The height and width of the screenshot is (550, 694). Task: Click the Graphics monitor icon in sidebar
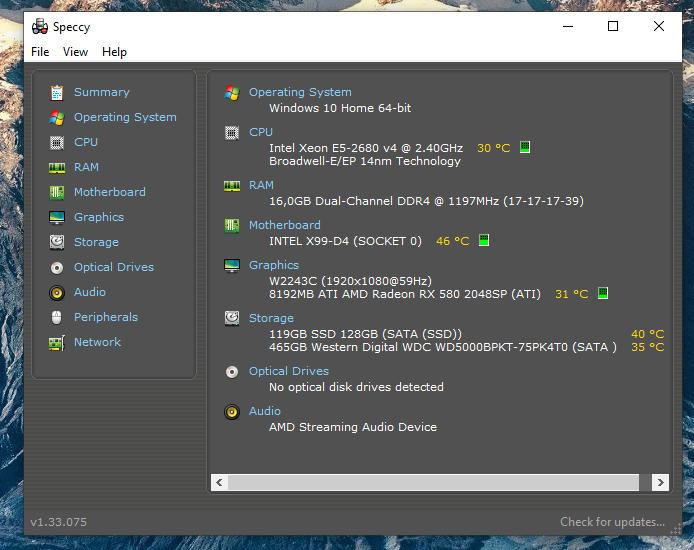click(x=57, y=218)
